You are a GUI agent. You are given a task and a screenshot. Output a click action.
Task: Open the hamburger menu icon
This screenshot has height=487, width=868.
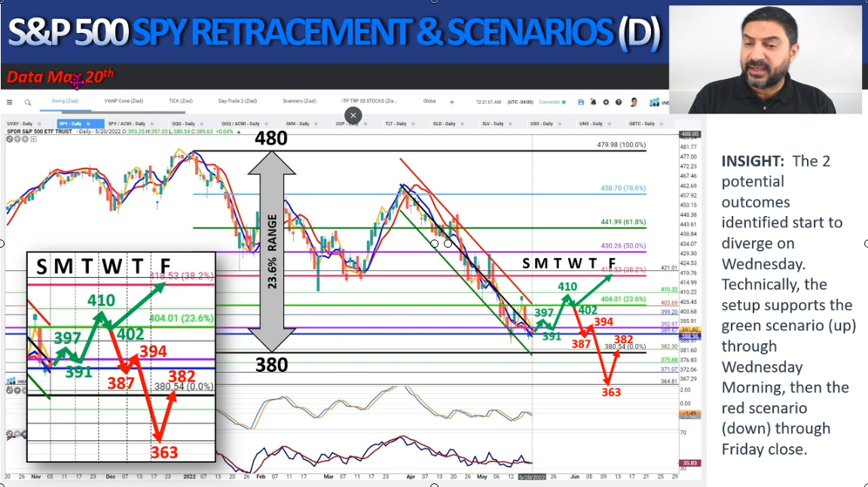[9, 102]
